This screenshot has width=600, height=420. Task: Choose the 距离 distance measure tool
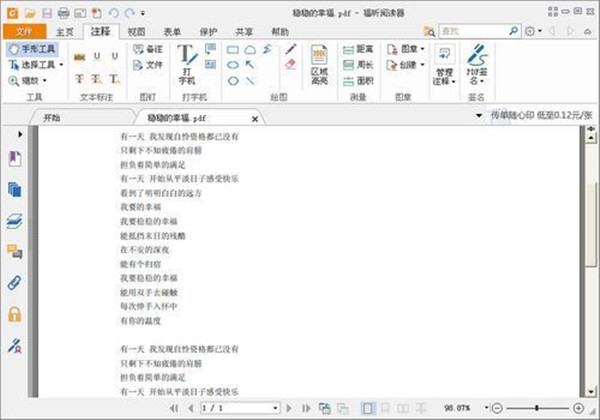click(358, 49)
